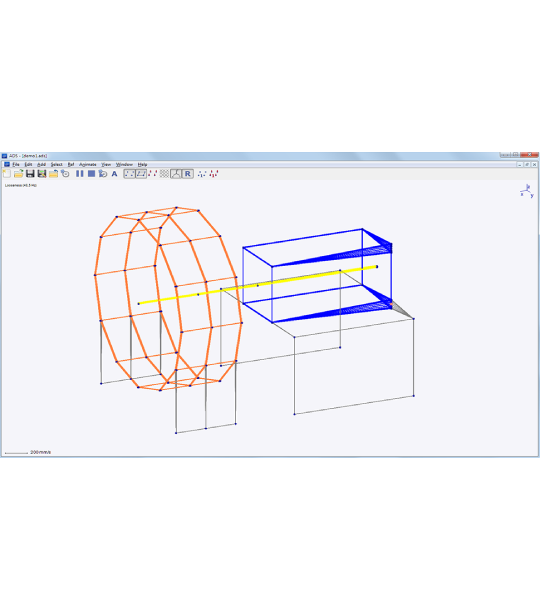Click the ADS application icon in title bar
Image resolution: width=540 pixels, height=610 pixels.
pyautogui.click(x=5, y=156)
